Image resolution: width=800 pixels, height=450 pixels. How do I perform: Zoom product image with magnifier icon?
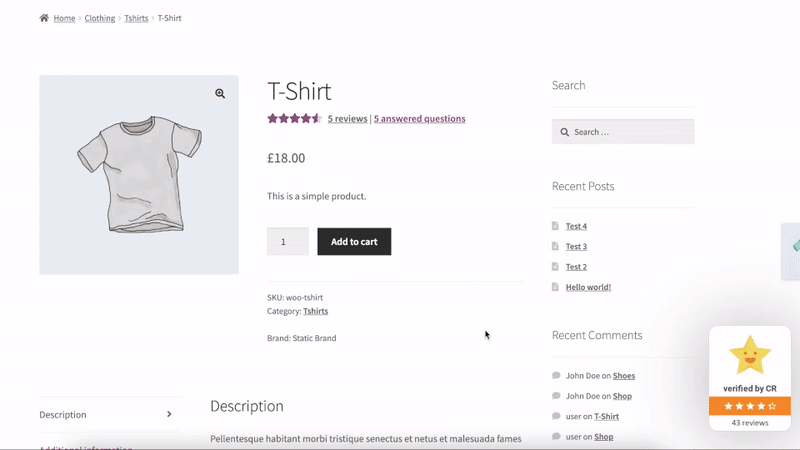[220, 94]
